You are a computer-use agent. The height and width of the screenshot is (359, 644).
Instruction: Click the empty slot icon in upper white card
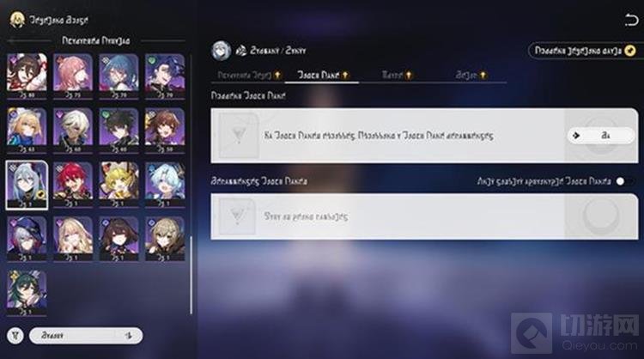point(239,136)
